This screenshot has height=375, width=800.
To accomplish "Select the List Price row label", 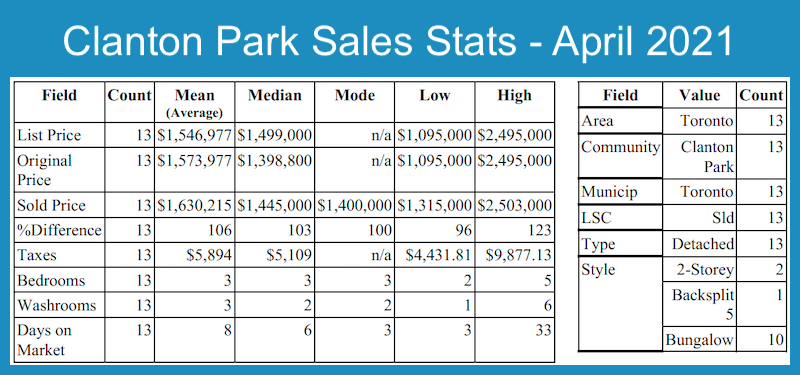I will coord(49,135).
